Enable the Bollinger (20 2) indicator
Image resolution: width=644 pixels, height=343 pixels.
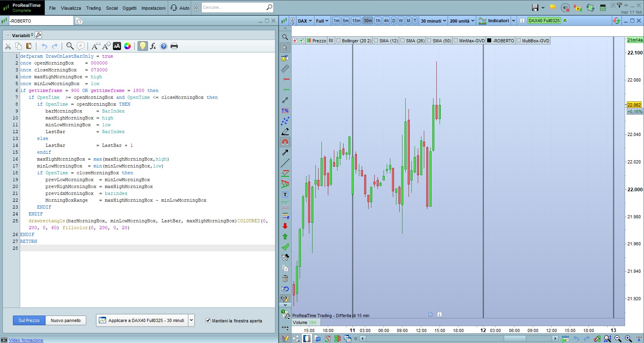click(338, 41)
